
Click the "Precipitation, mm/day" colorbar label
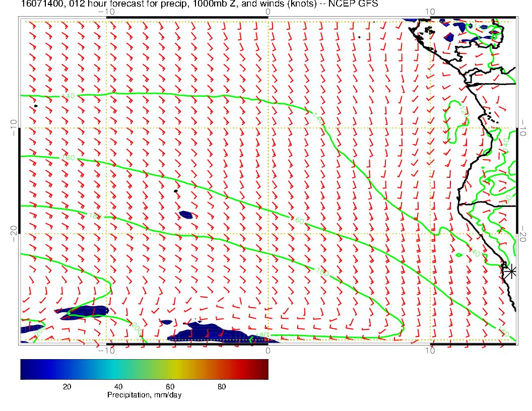144,395
